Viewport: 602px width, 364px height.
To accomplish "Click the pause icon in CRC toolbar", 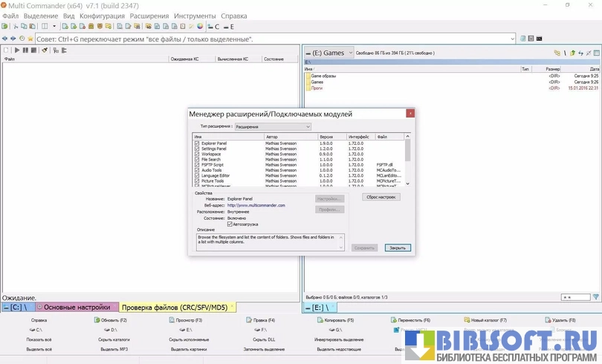I will tap(25, 51).
